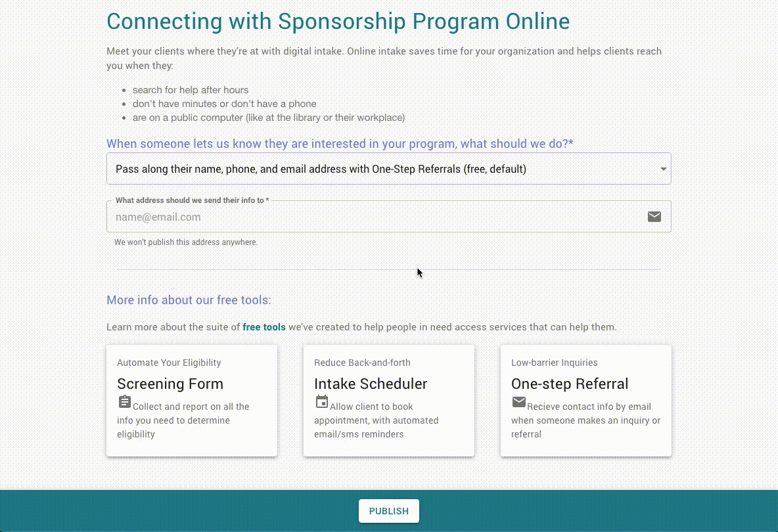Screen dimensions: 778x532
Task: Click the mail icon in One-step Referral card
Action: [x=518, y=402]
